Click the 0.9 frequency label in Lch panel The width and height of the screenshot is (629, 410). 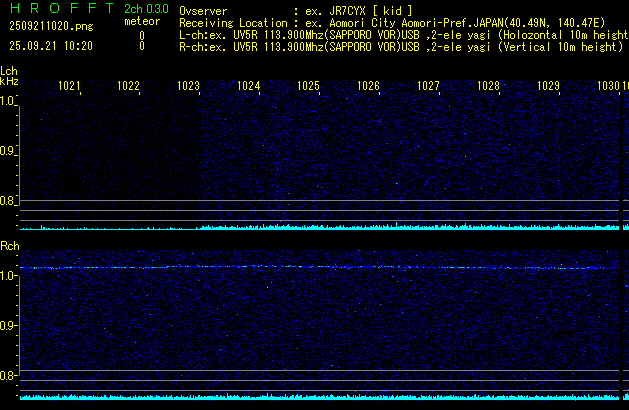tap(9, 151)
